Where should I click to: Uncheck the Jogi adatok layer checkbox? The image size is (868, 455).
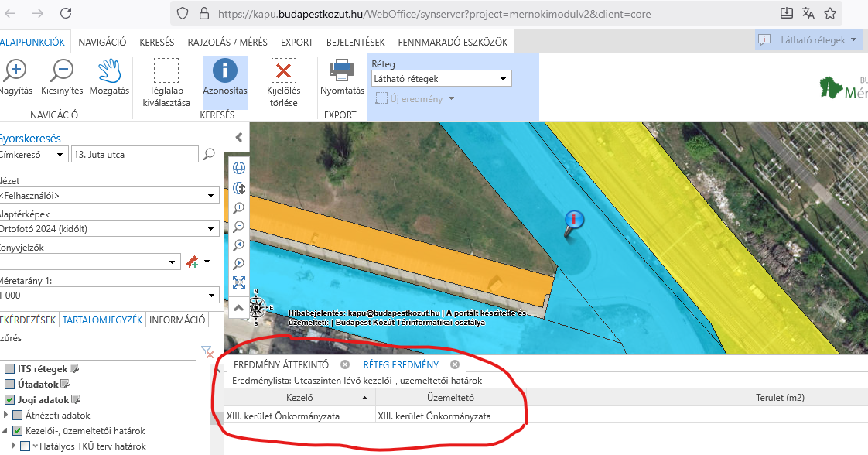pos(9,400)
